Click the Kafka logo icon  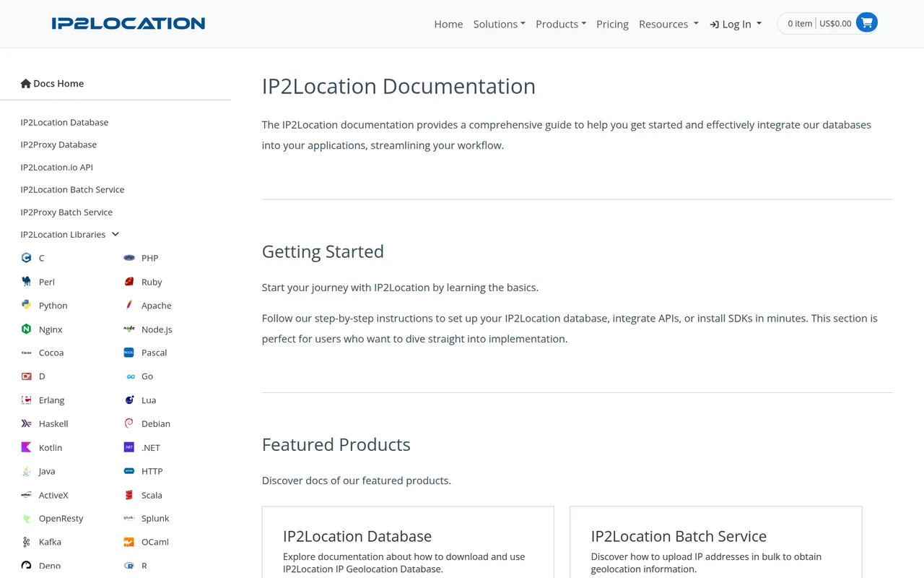(x=26, y=542)
